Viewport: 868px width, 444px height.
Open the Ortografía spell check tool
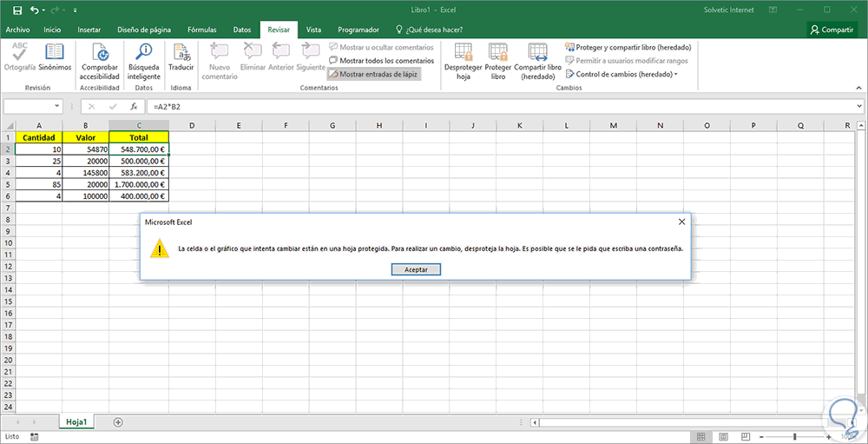pyautogui.click(x=20, y=56)
